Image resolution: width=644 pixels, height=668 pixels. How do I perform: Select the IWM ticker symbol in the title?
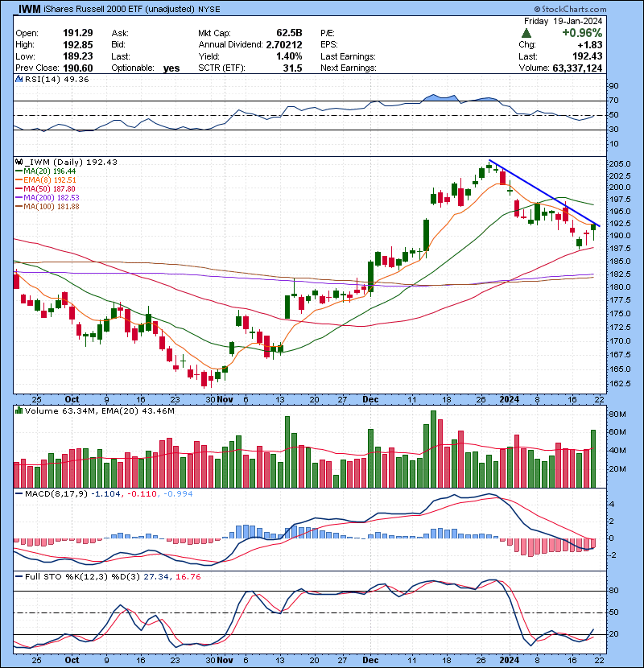coord(30,9)
